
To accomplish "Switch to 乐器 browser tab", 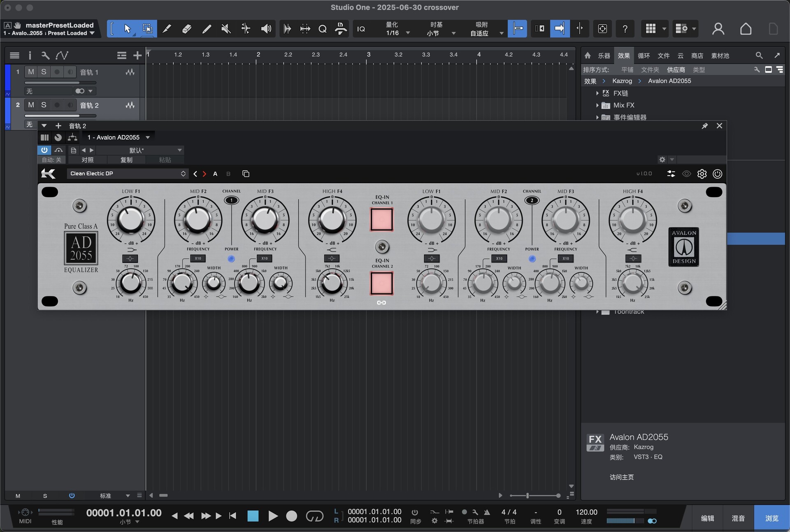I will 604,56.
